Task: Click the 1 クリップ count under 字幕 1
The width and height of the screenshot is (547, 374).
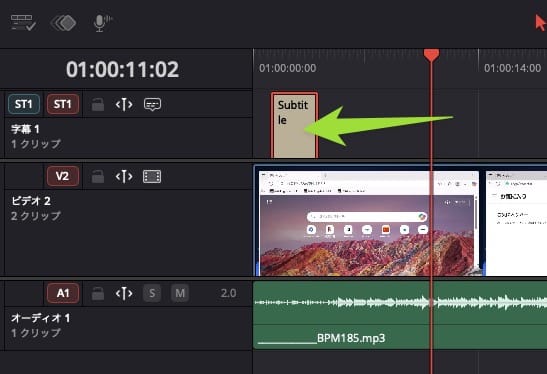Action: 36,144
